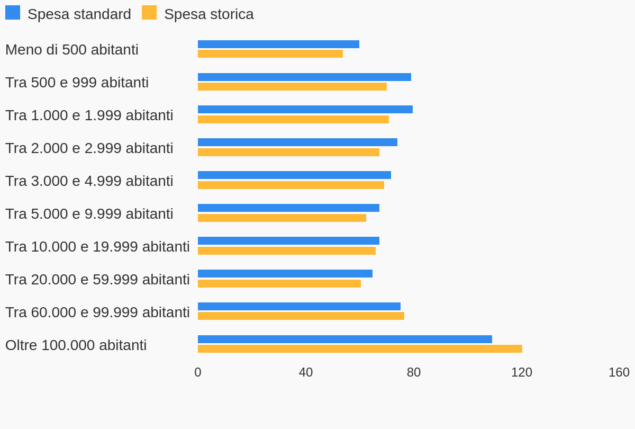Select blue bar for Tra 2.000 e 2.999 abitanti
The height and width of the screenshot is (429, 635).
[x=297, y=142]
